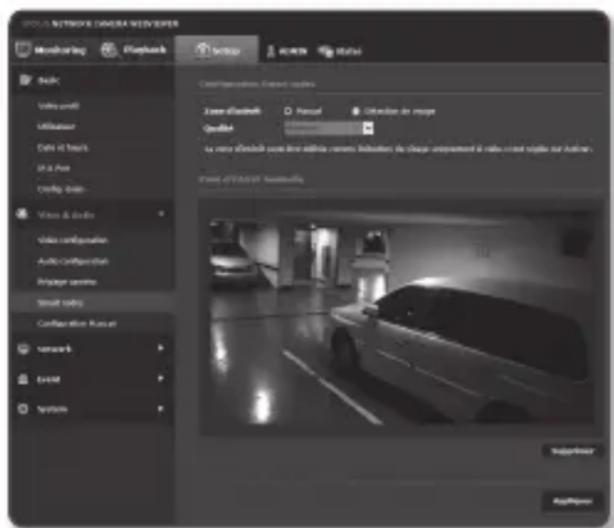Select the Manuel radio button

click(288, 111)
